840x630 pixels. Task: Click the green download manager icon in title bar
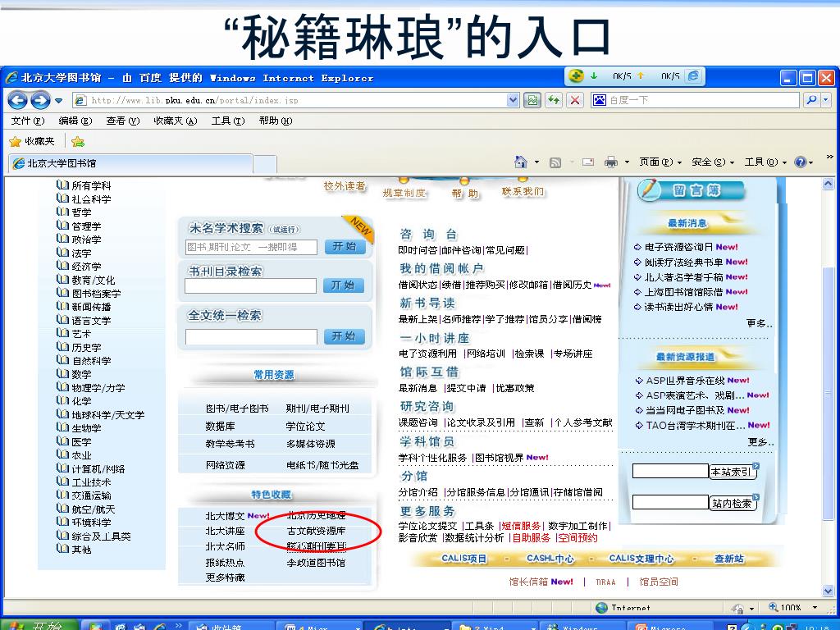click(577, 76)
